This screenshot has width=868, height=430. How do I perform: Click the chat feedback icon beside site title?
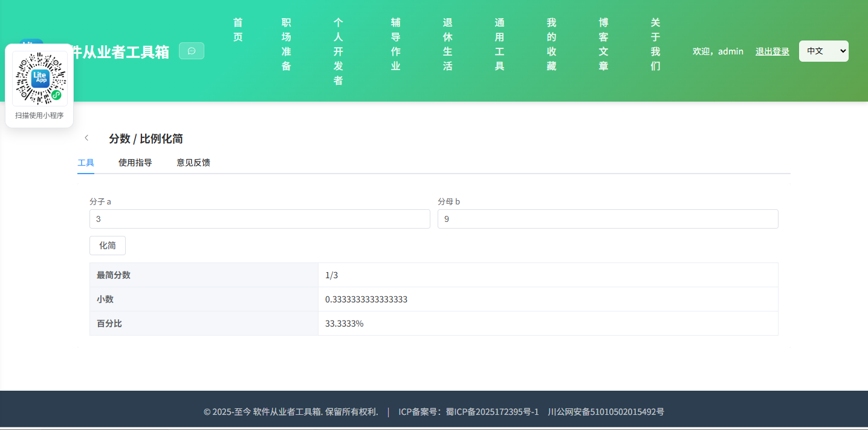pos(192,51)
